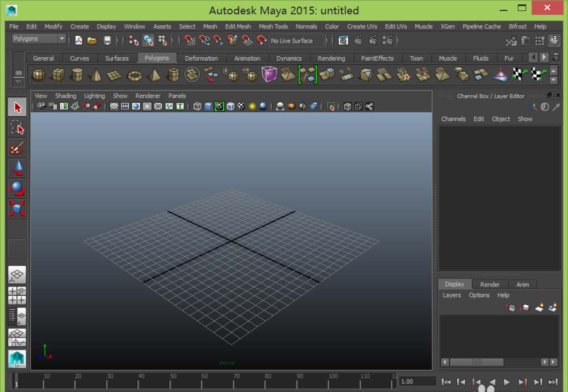The height and width of the screenshot is (392, 568).
Task: Switch to the Animation shelf tab
Action: click(247, 58)
